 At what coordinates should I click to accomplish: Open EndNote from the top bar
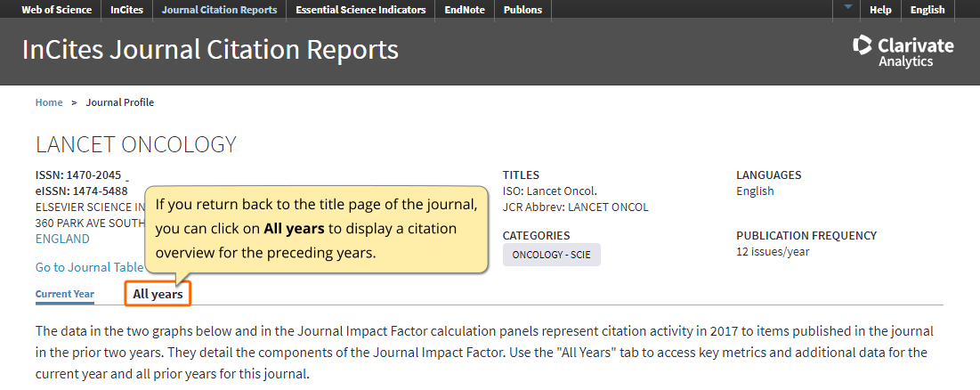click(x=465, y=10)
